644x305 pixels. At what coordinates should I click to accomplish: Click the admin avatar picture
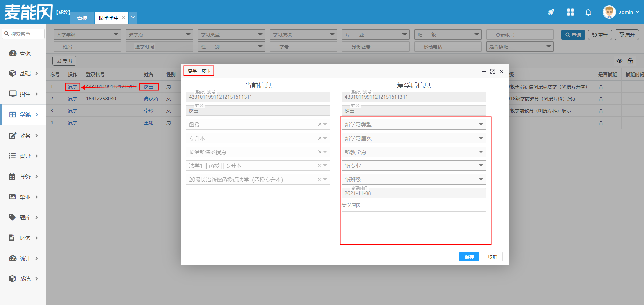[x=609, y=12]
